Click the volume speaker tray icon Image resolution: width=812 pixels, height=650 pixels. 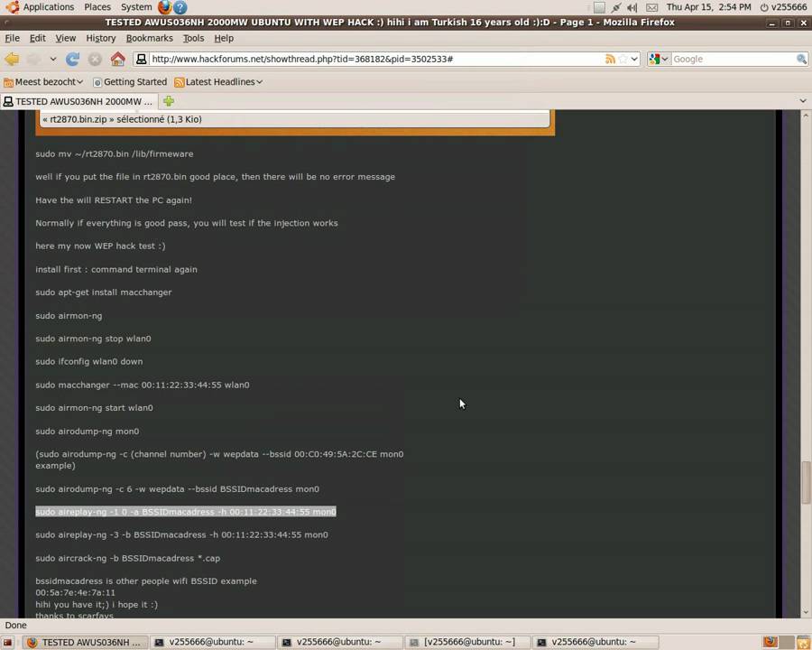tap(632, 7)
